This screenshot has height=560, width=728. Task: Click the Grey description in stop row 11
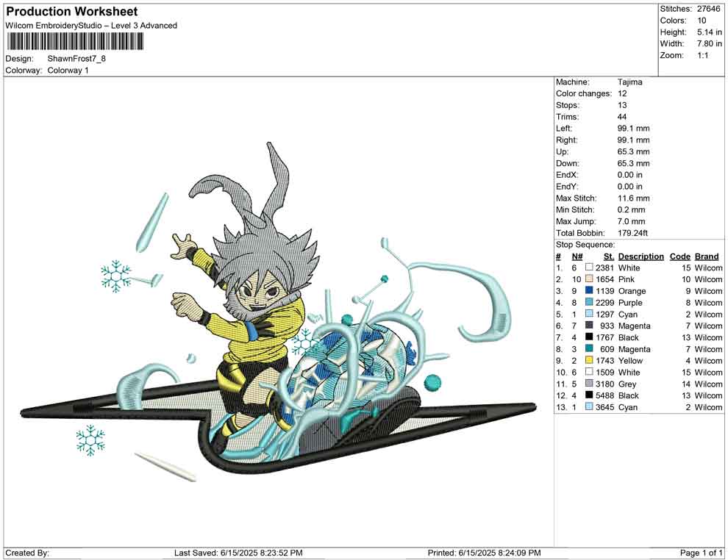pyautogui.click(x=627, y=384)
